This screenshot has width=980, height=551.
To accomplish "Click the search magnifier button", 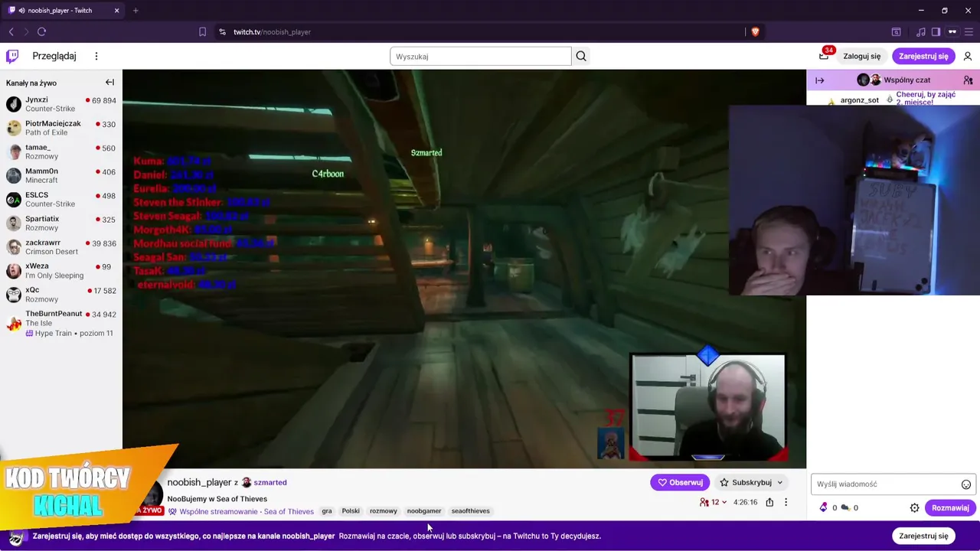I will click(581, 56).
